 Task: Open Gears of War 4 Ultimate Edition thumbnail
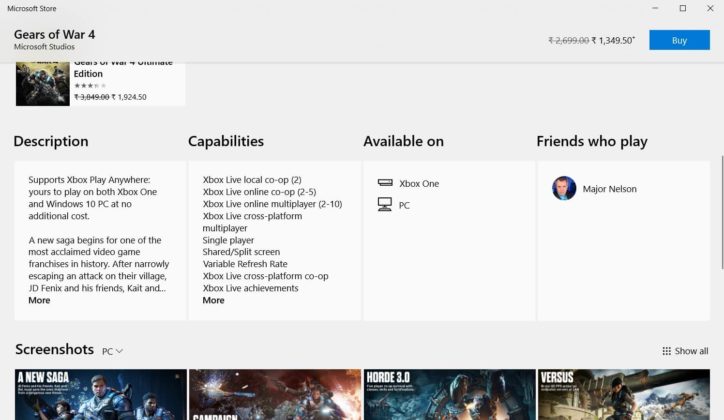[x=42, y=84]
